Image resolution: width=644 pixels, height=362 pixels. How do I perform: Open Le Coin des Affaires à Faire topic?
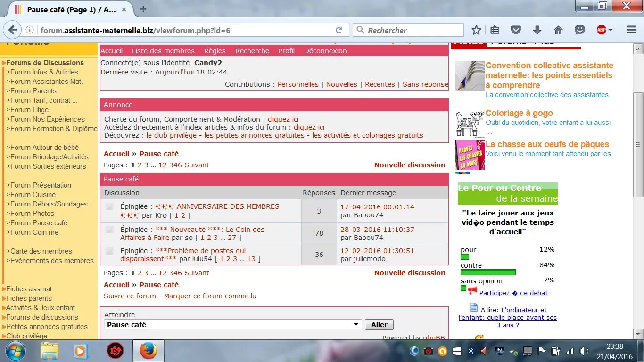(192, 233)
